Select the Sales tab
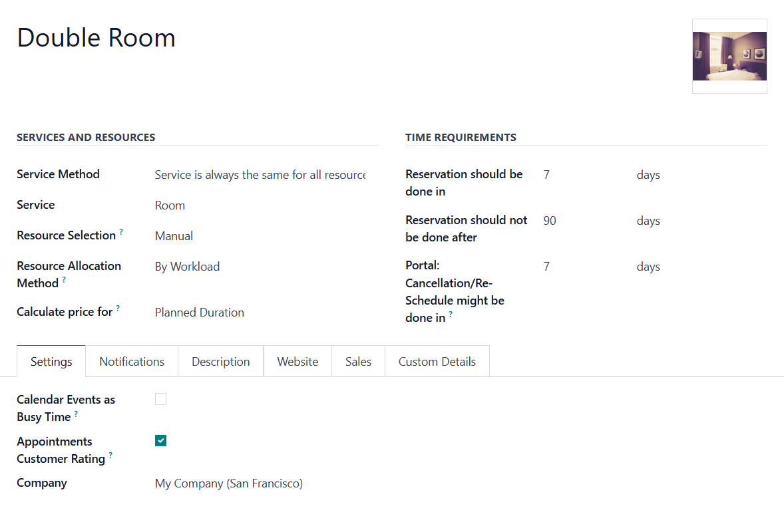 359,362
